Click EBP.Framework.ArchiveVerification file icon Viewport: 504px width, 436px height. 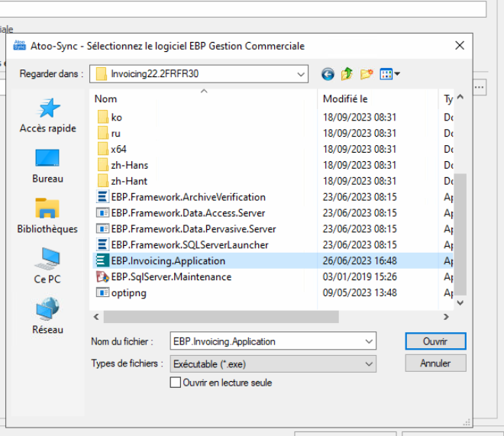(102, 197)
